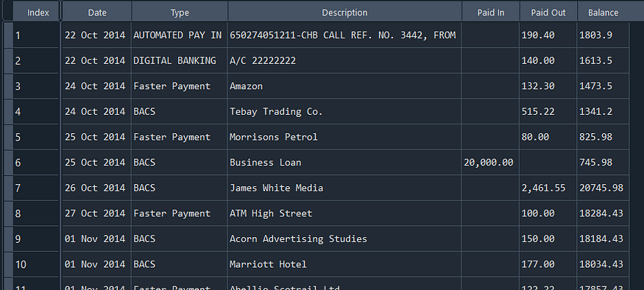Select the row selector for index 5
The height and width of the screenshot is (290, 644).
pos(8,137)
